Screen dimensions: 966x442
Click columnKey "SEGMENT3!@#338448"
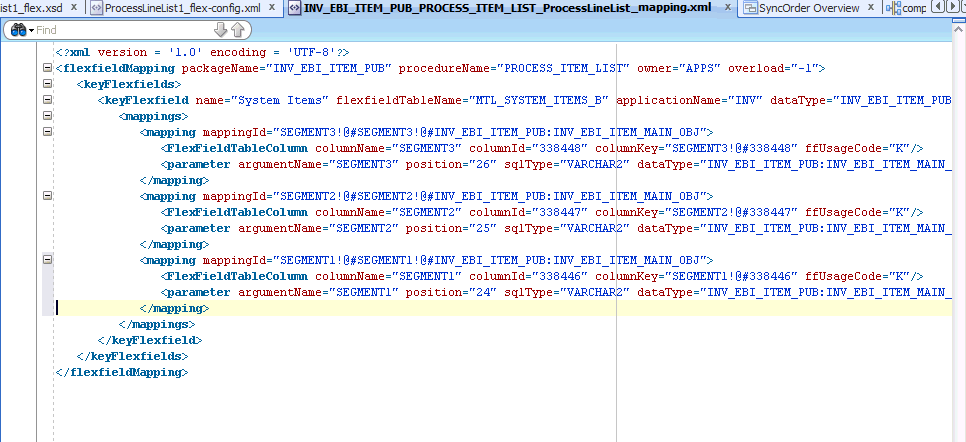(732, 149)
